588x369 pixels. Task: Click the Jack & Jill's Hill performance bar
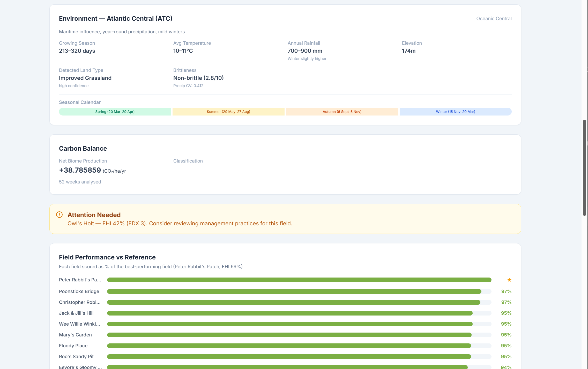point(299,313)
